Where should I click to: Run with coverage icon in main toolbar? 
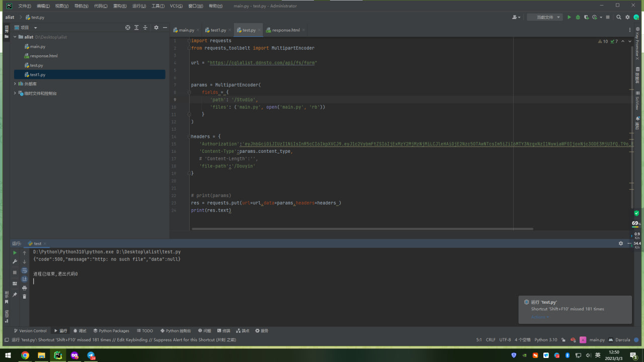(x=586, y=17)
